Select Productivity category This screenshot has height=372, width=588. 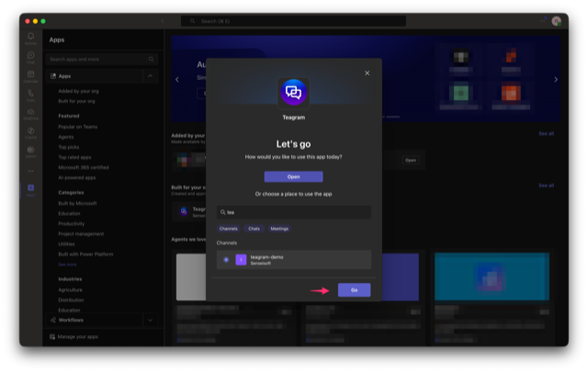72,223
